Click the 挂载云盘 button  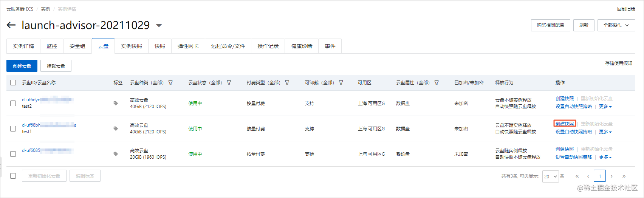56,66
